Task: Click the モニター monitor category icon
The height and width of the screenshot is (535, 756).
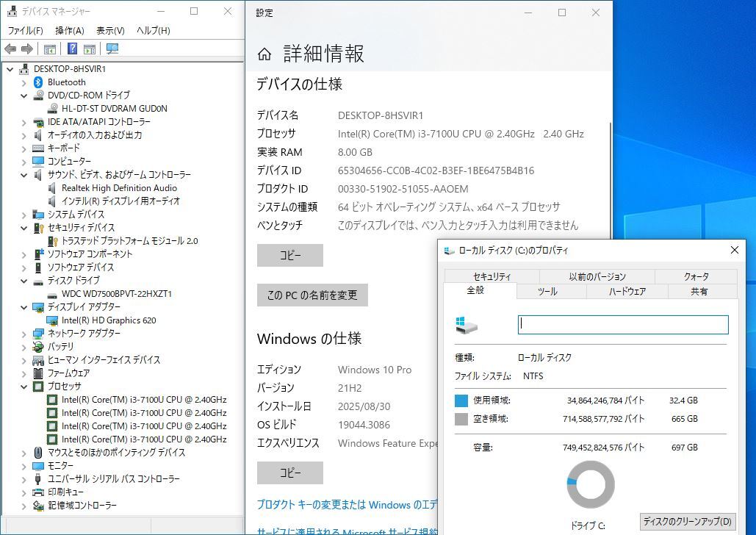Action: coord(38,466)
